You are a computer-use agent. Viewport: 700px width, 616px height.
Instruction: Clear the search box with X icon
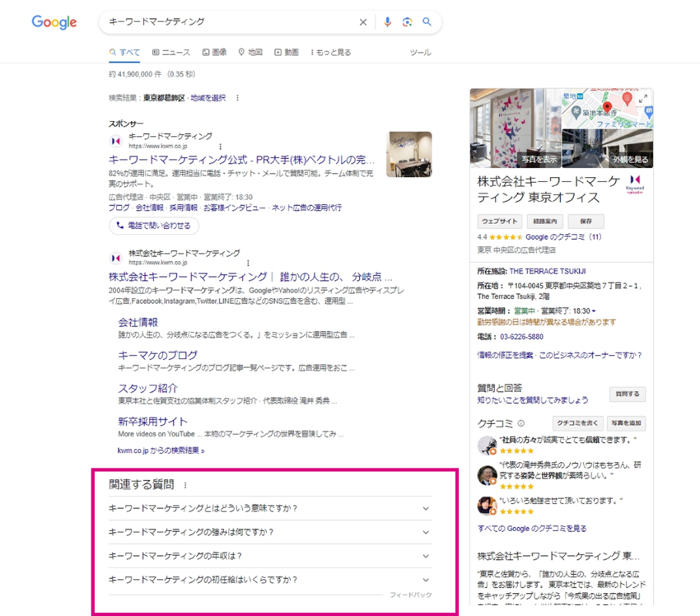363,22
